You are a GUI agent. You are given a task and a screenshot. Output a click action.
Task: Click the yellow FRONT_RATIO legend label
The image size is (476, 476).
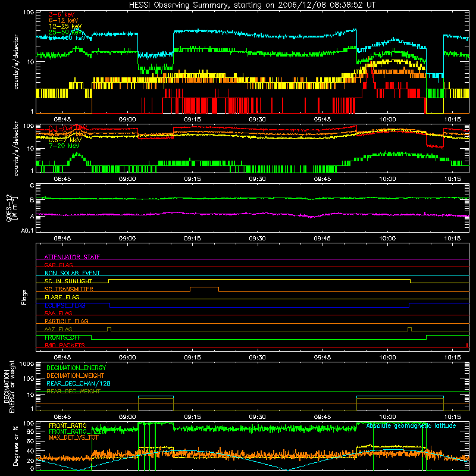[68, 425]
